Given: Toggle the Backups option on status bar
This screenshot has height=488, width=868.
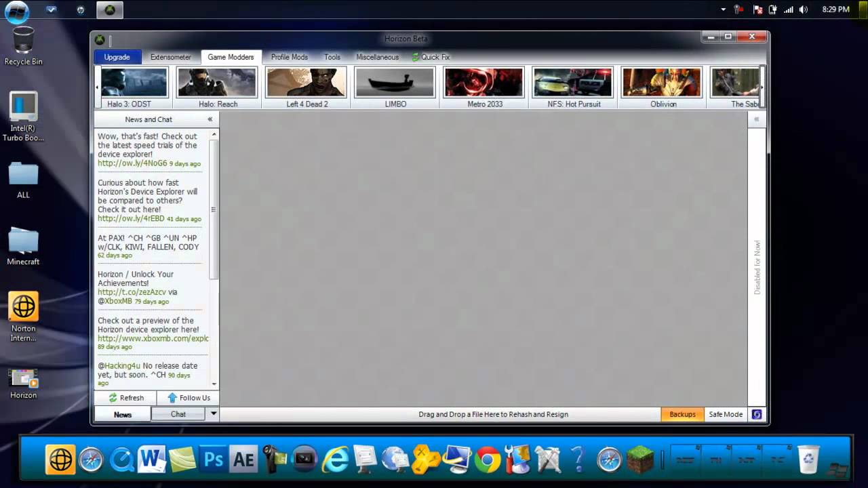Looking at the screenshot, I should pyautogui.click(x=682, y=414).
